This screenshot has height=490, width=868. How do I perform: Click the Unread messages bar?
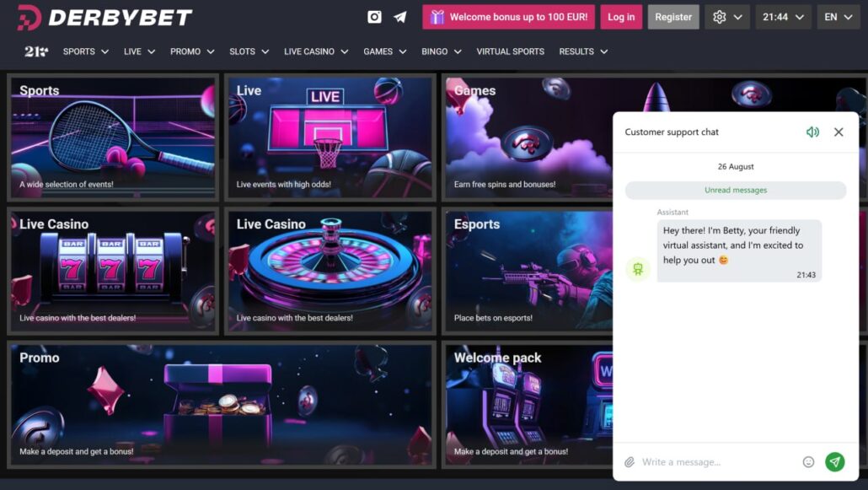pyautogui.click(x=736, y=190)
